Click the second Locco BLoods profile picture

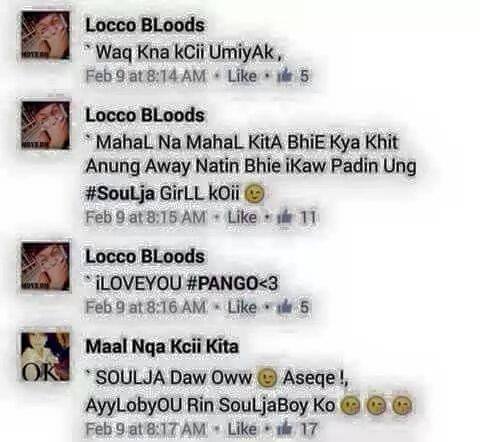pos(45,125)
